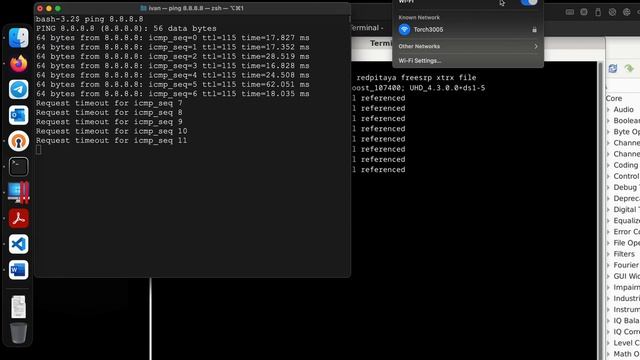Open Wi-Fi Settings from the menu
The width and height of the screenshot is (640, 360).
420,60
